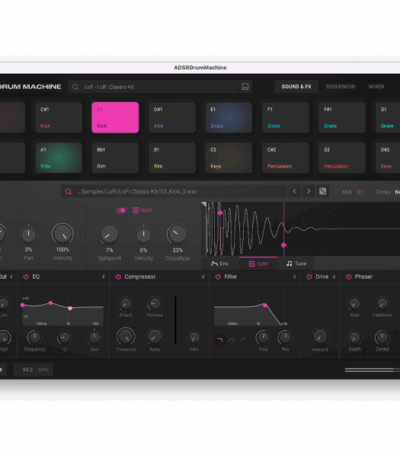Screen dimensions: 400x457
Task: Click the Drive Amount knob
Action: click(x=320, y=337)
